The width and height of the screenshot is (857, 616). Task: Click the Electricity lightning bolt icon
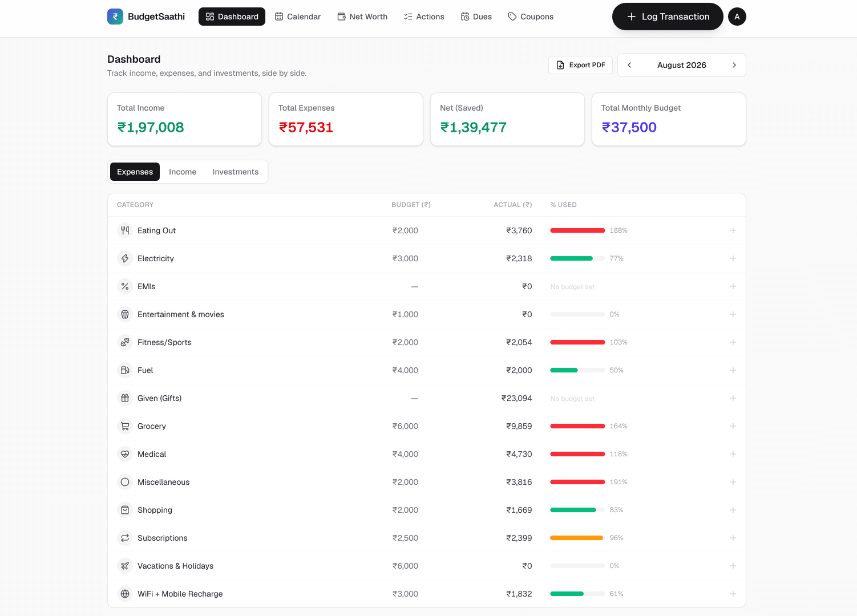click(x=125, y=258)
